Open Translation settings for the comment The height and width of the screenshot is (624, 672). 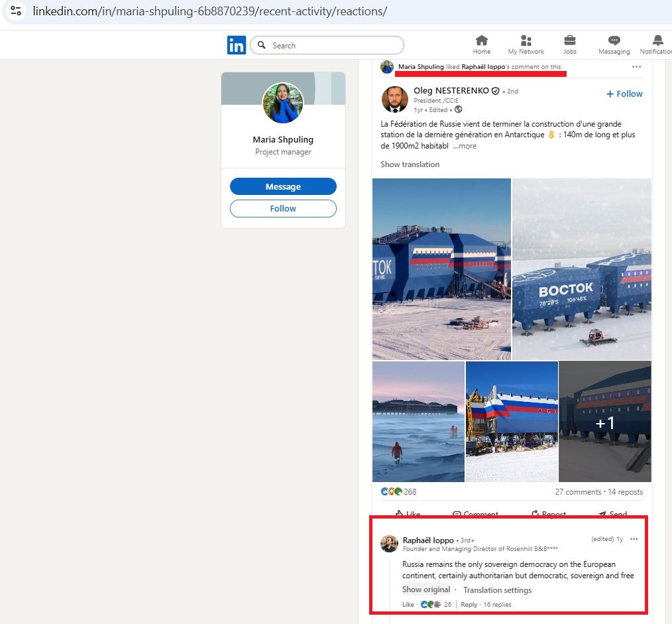pos(497,590)
